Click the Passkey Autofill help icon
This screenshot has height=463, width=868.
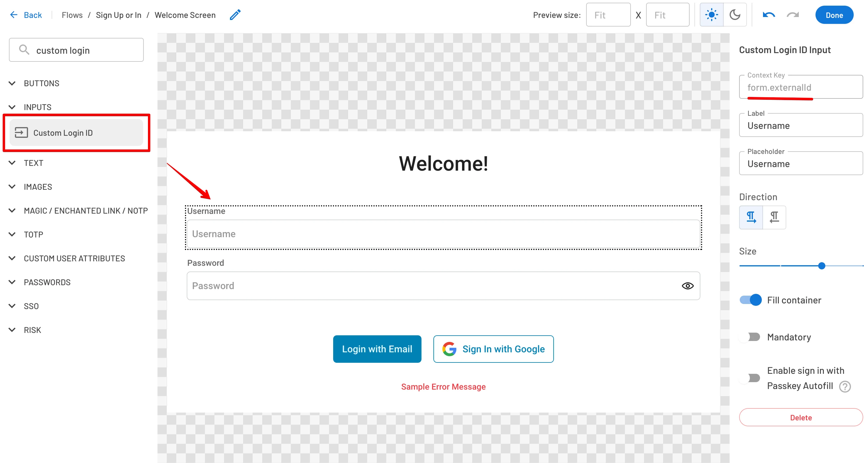[845, 387]
